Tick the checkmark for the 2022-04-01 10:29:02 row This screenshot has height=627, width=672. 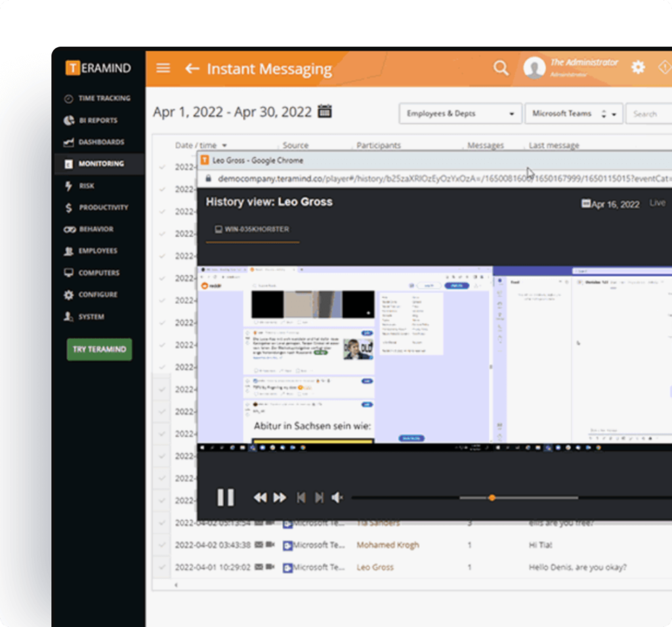162,567
